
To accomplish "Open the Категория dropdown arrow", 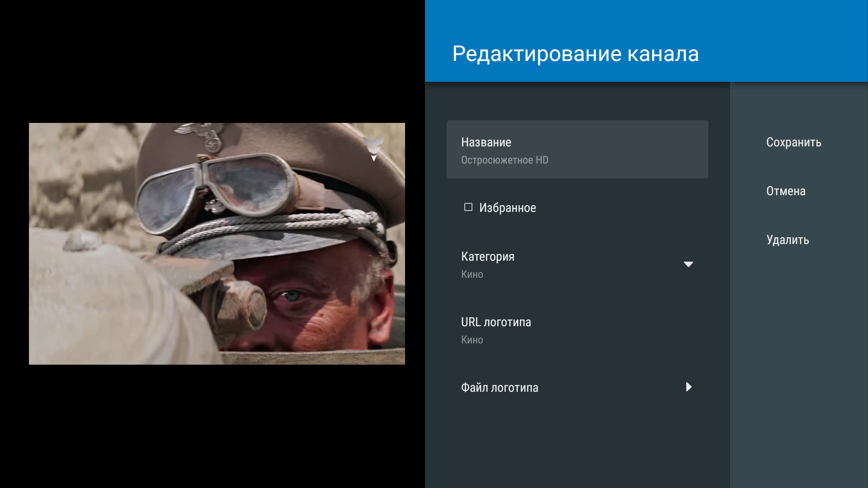I will [688, 264].
